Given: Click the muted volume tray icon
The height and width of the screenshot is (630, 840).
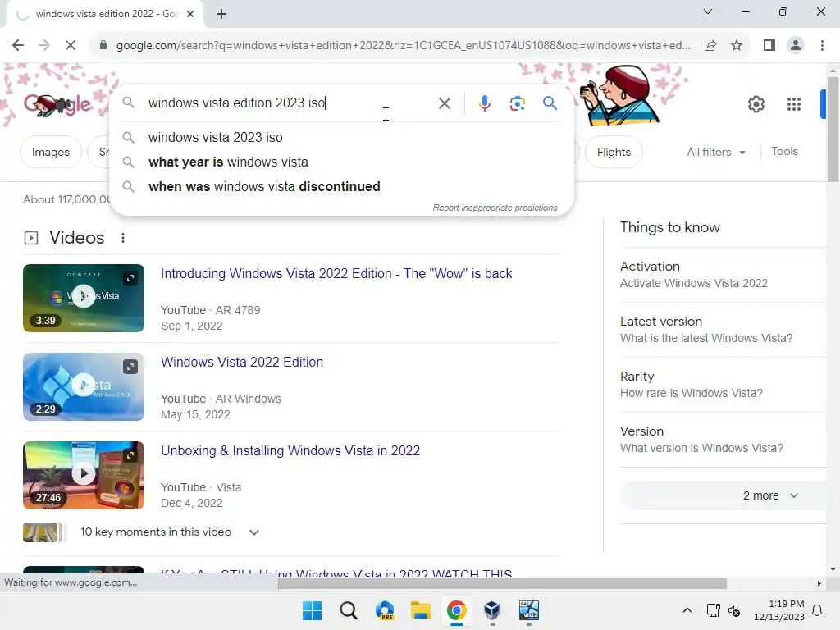Looking at the screenshot, I should (734, 610).
